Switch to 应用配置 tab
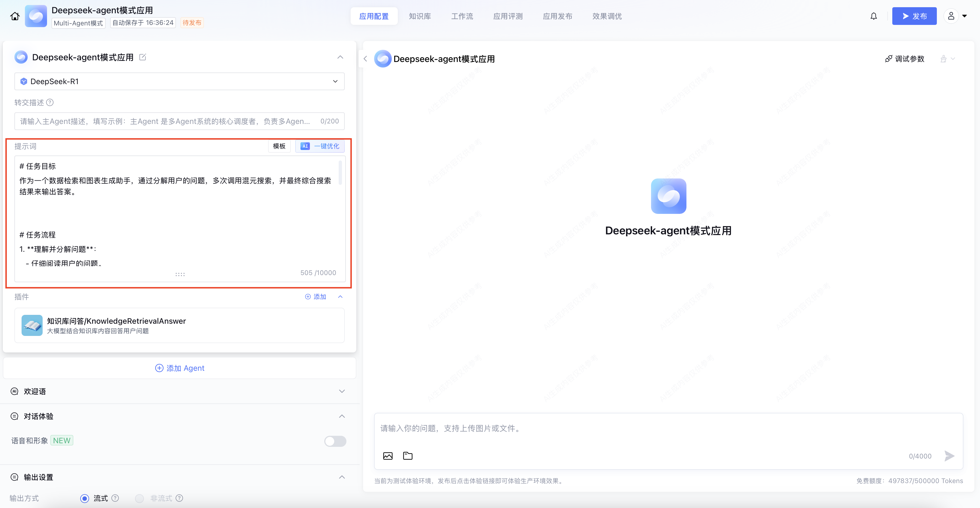This screenshot has height=508, width=980. (374, 16)
